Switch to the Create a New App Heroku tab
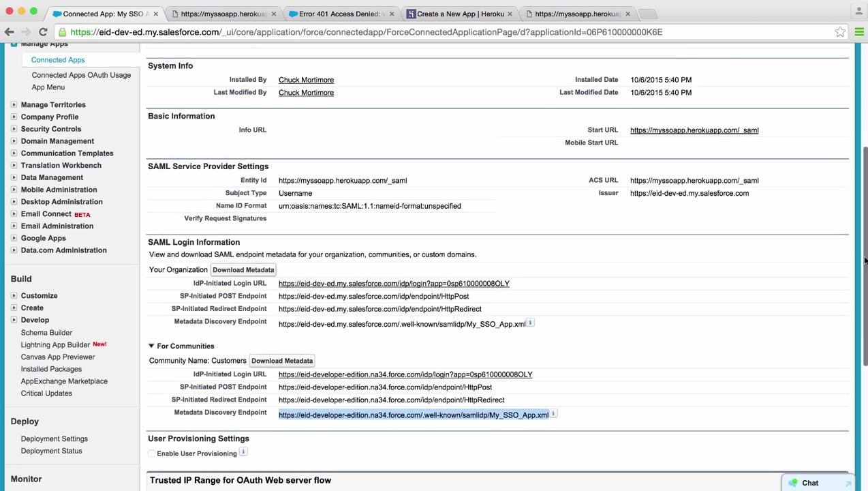This screenshot has height=491, width=868. pos(460,14)
